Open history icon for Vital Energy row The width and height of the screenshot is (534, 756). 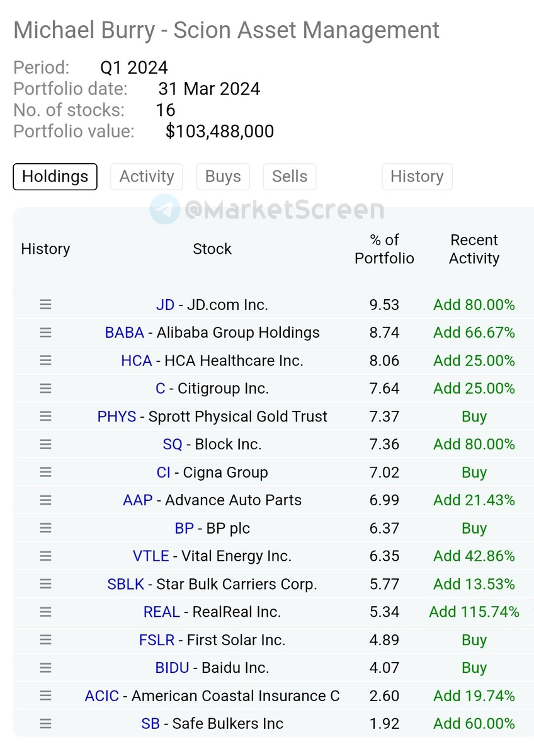click(45, 556)
